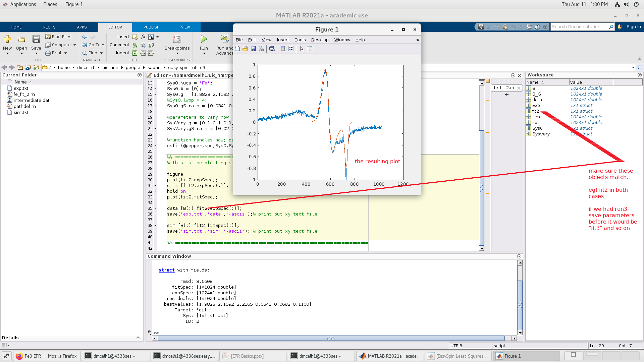The width and height of the screenshot is (644, 362).
Task: Click the smart Indent icon
Action: point(135,53)
